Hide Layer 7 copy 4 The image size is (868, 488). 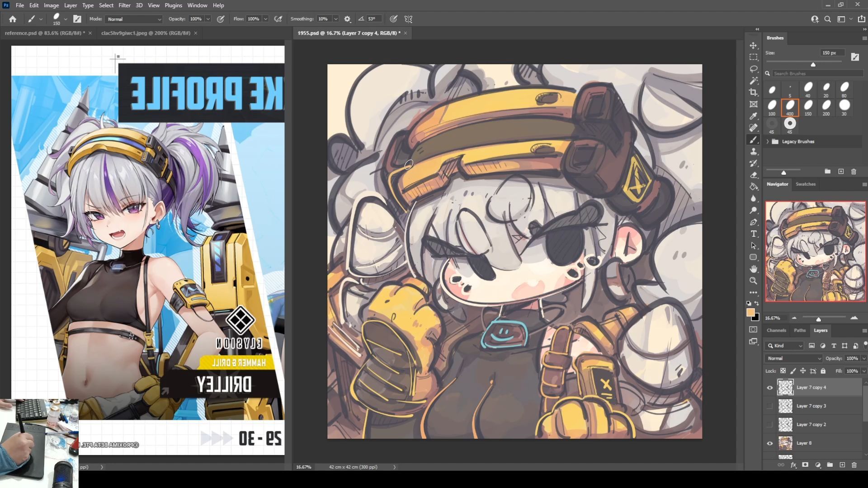tap(770, 388)
